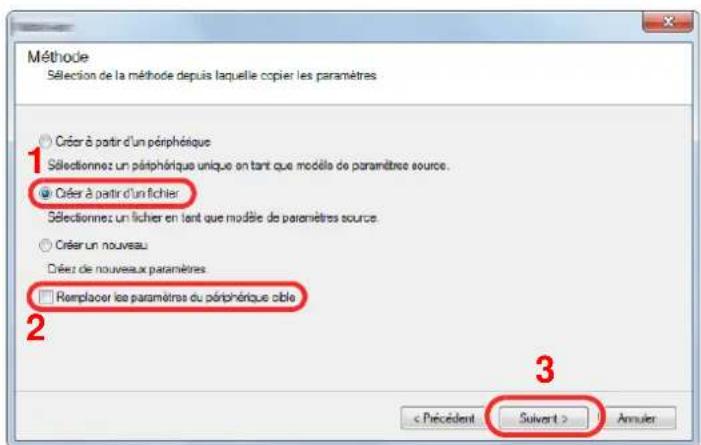Close the dialog with the red X button

tap(667, 22)
